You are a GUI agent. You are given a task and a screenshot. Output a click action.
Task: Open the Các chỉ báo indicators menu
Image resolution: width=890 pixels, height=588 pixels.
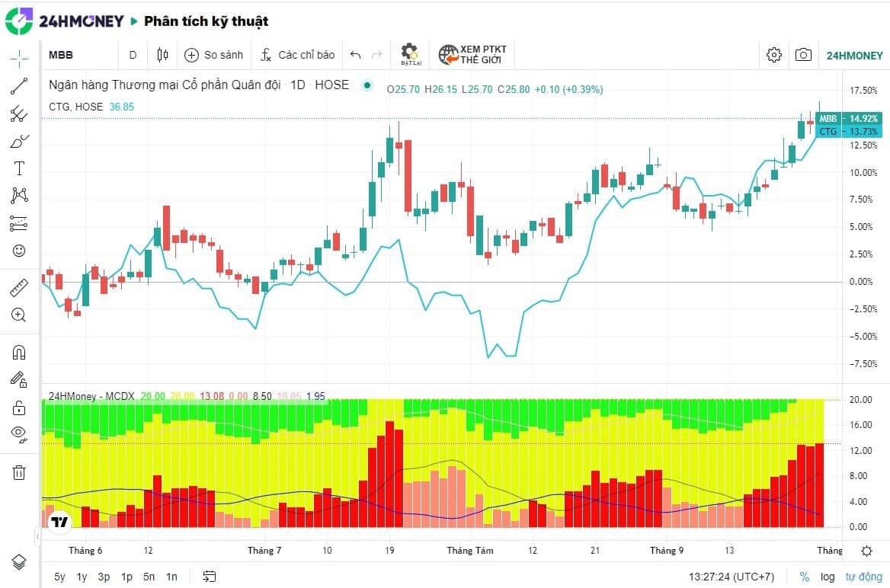(297, 55)
